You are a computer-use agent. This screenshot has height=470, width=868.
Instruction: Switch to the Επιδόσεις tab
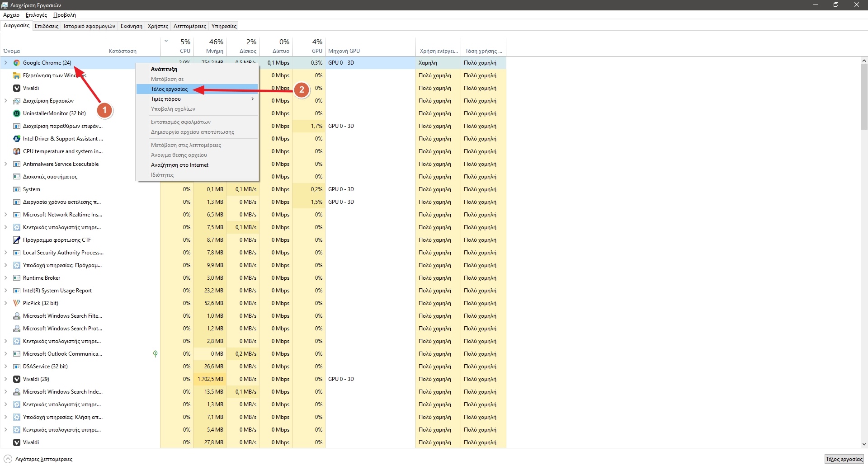(x=47, y=26)
